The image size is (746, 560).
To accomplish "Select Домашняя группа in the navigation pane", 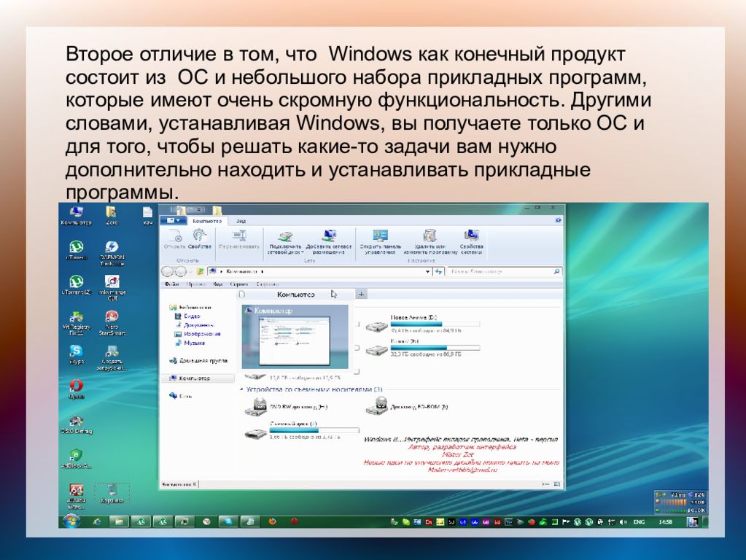I will 198,361.
